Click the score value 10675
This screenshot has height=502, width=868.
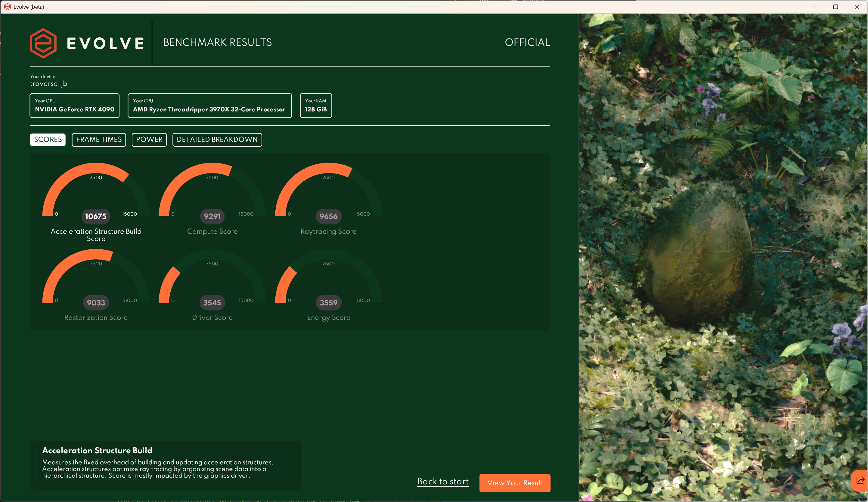[x=96, y=217]
